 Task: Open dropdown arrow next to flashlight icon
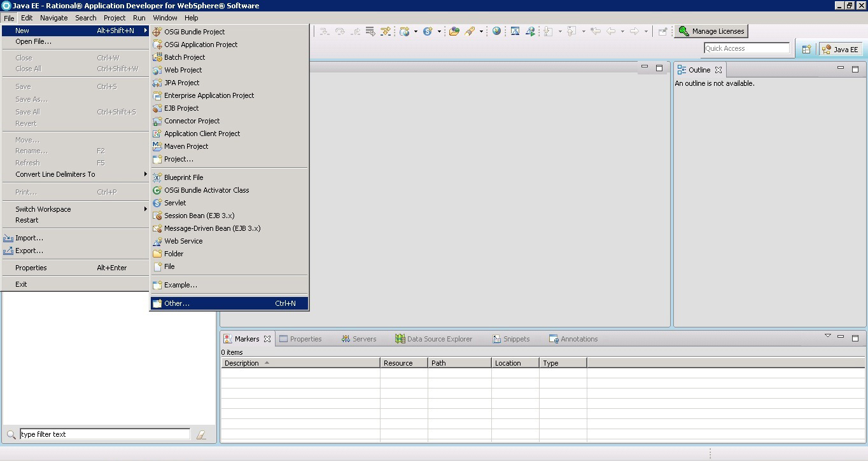481,31
